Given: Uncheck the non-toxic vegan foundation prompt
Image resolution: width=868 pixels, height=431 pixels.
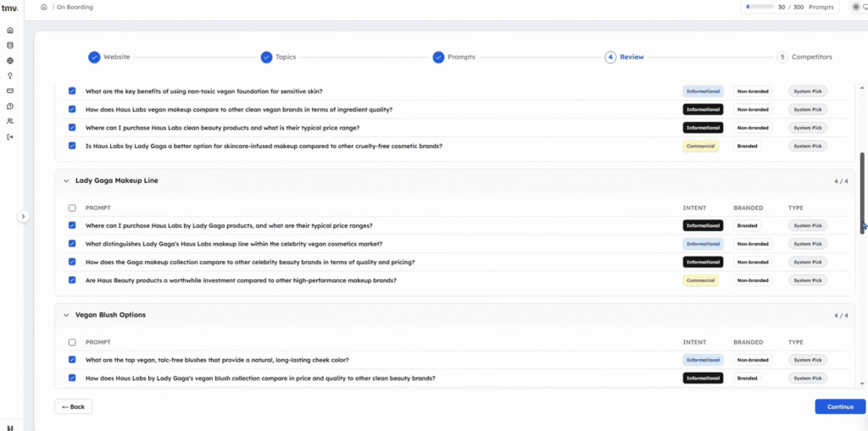Looking at the screenshot, I should [x=72, y=91].
